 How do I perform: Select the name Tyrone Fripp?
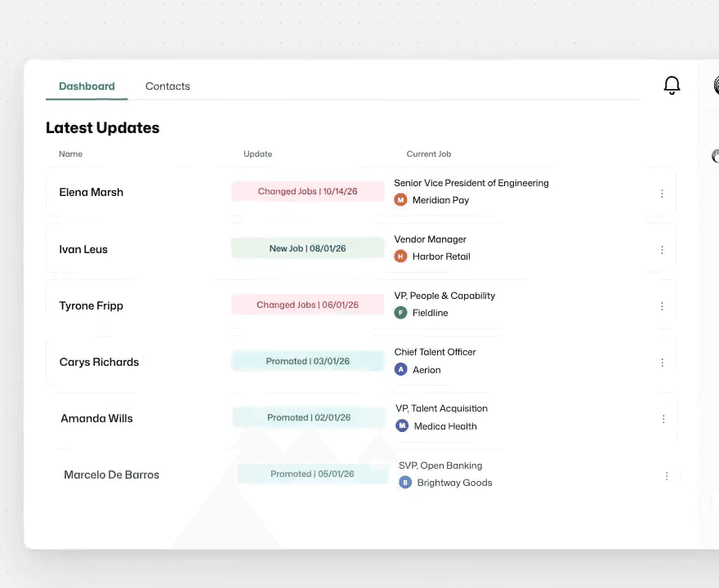click(92, 305)
